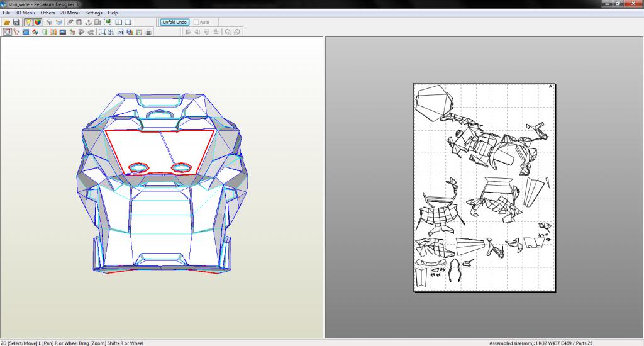Click the hexagonal part on pattern sheet
This screenshot has height=346, width=644.
pos(431,102)
